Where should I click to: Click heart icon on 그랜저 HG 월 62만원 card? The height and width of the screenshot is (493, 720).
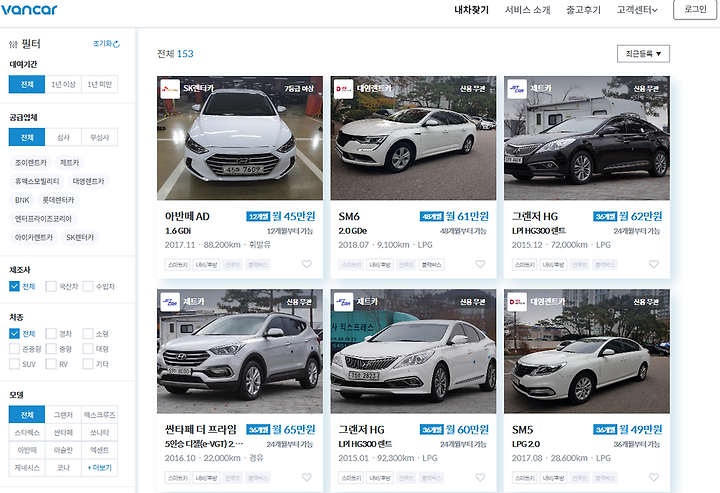point(654,264)
